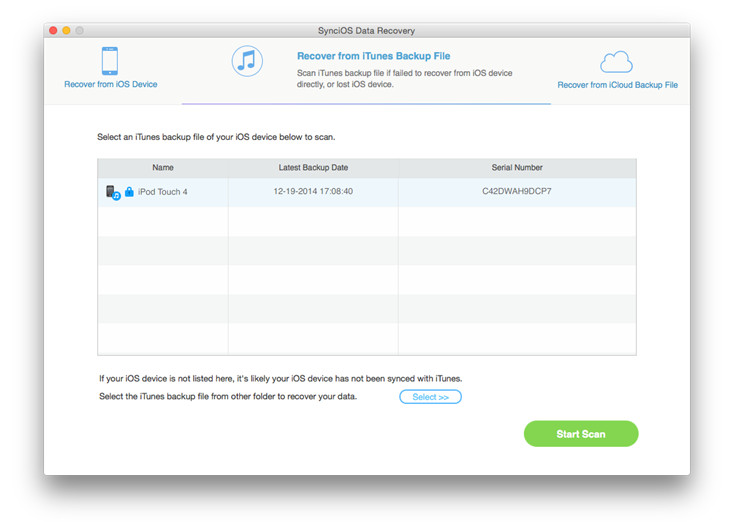Click the blue lock icon beside iPod Touch 4
Image resolution: width=737 pixels, height=522 pixels.
coord(129,191)
